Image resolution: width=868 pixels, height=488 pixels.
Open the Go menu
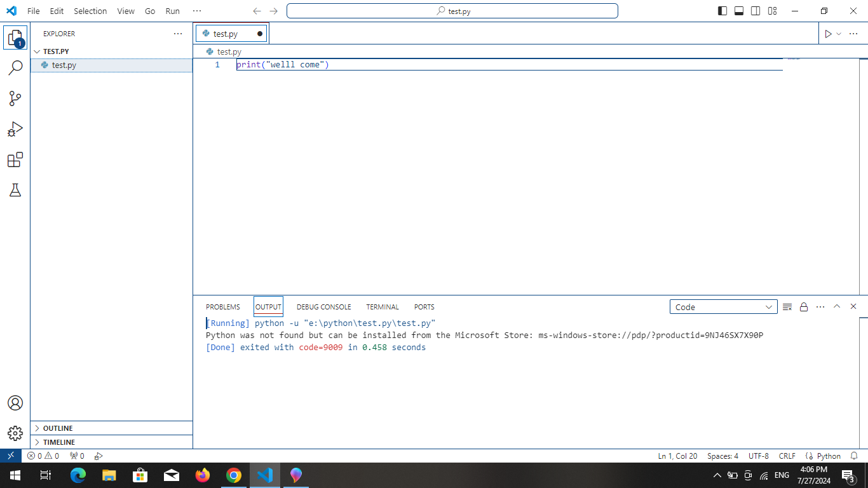150,11
